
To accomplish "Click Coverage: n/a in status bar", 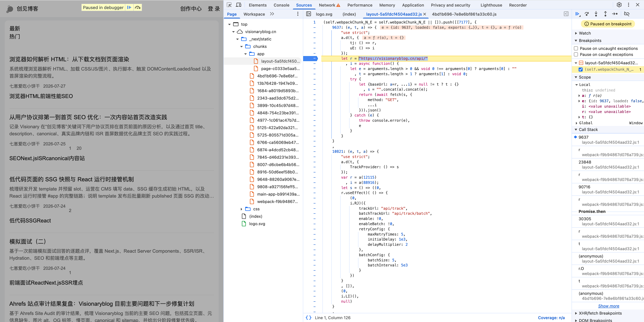I will [x=551, y=318].
